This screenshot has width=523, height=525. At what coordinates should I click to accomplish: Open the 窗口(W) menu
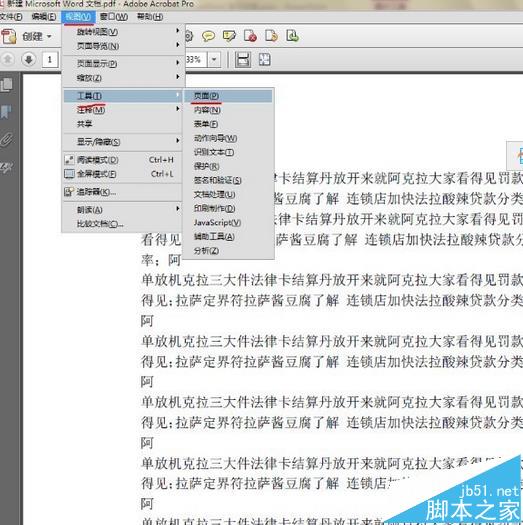(114, 17)
